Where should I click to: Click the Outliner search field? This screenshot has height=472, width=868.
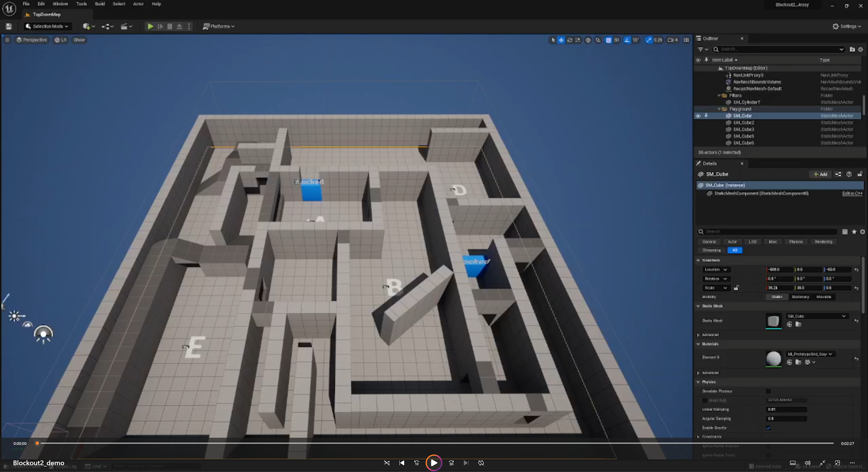pos(778,49)
